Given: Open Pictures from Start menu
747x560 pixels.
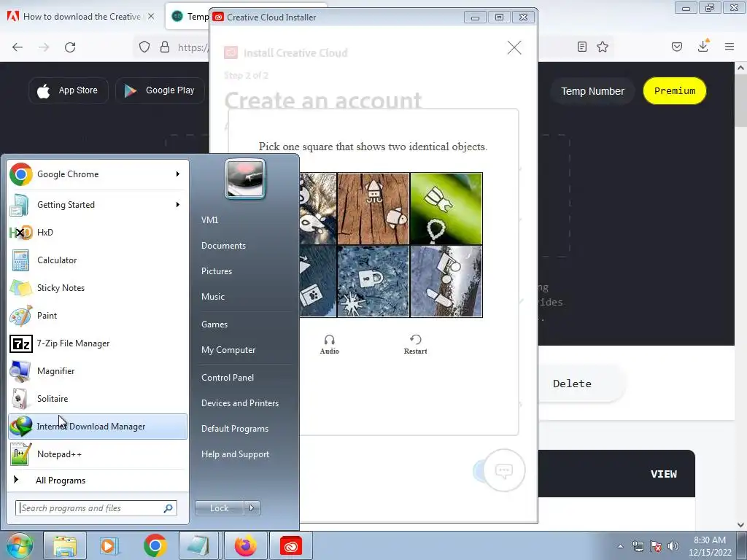Looking at the screenshot, I should 217,271.
